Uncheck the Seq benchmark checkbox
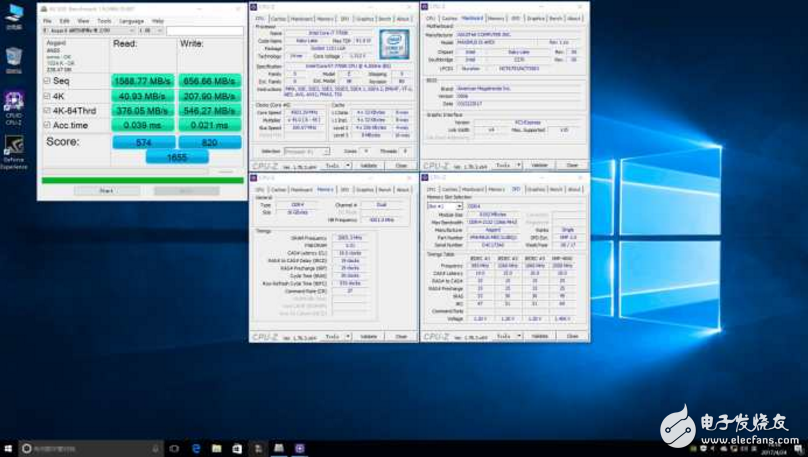 pos(46,81)
